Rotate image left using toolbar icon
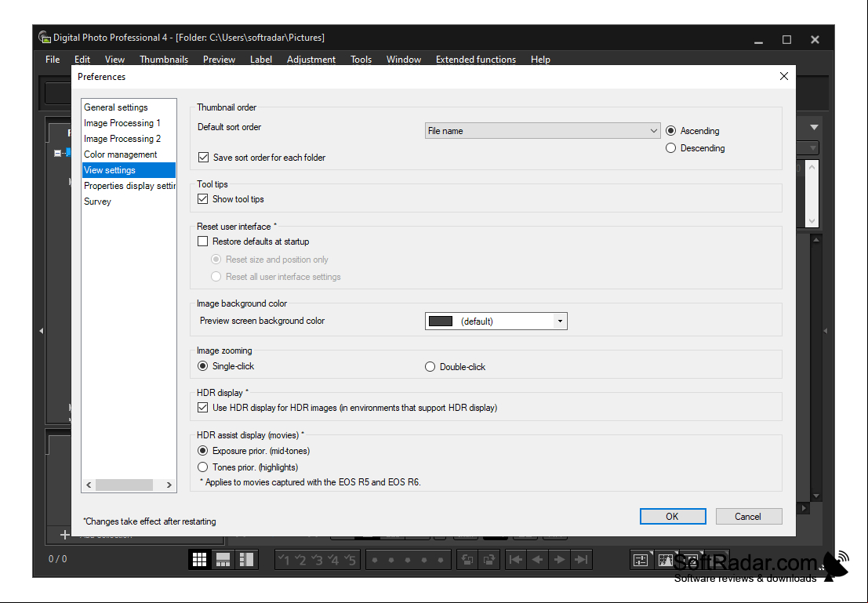The image size is (868, 603). tap(468, 560)
